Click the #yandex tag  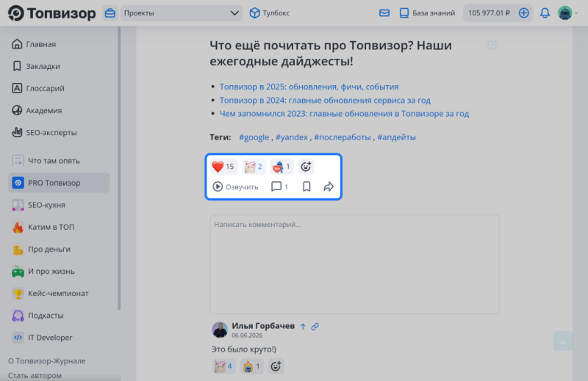click(291, 137)
